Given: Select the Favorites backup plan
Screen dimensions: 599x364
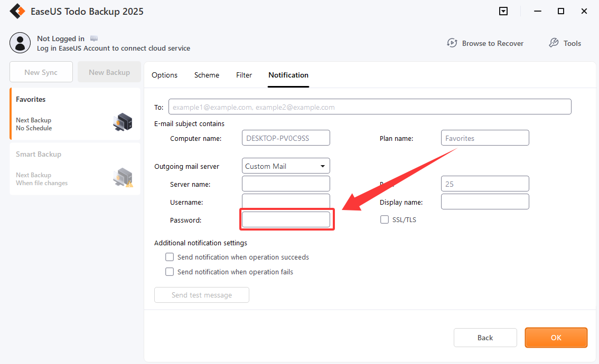Looking at the screenshot, I should tap(75, 114).
